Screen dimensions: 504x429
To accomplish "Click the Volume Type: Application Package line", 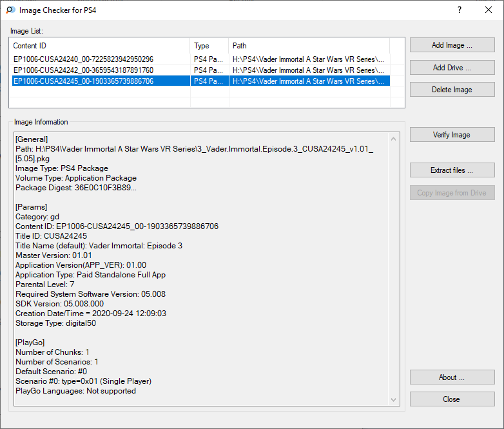I will (x=76, y=178).
